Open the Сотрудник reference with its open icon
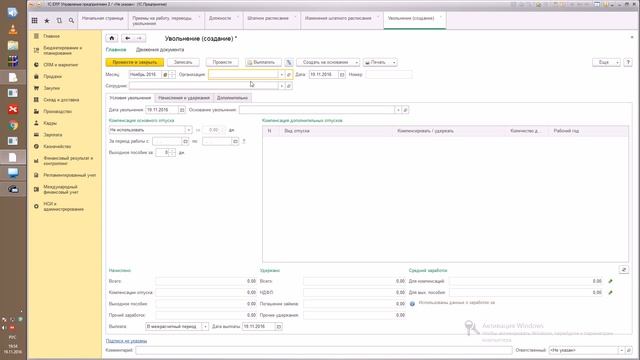 click(289, 86)
